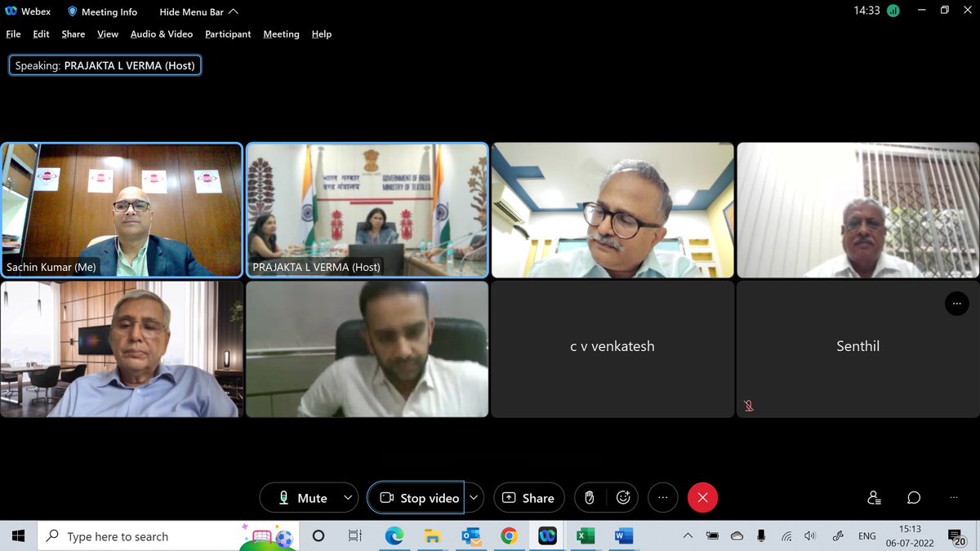Open the Participants panel

(874, 497)
